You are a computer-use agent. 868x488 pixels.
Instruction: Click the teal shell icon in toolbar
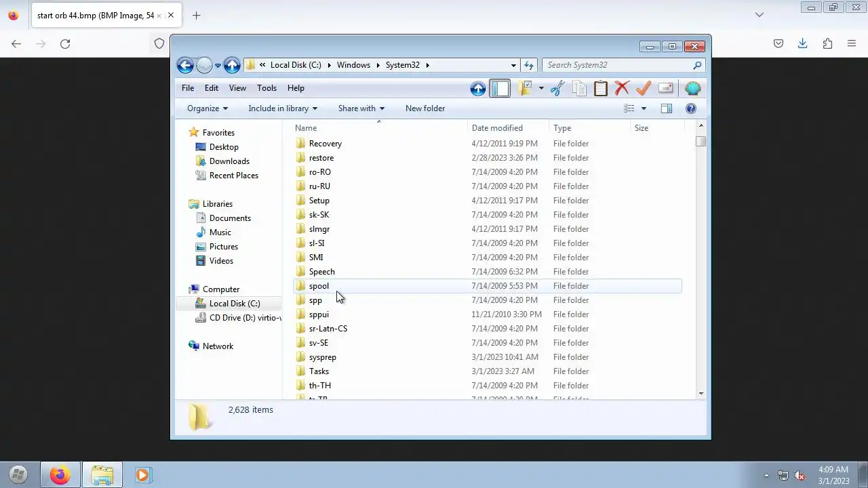tap(692, 88)
